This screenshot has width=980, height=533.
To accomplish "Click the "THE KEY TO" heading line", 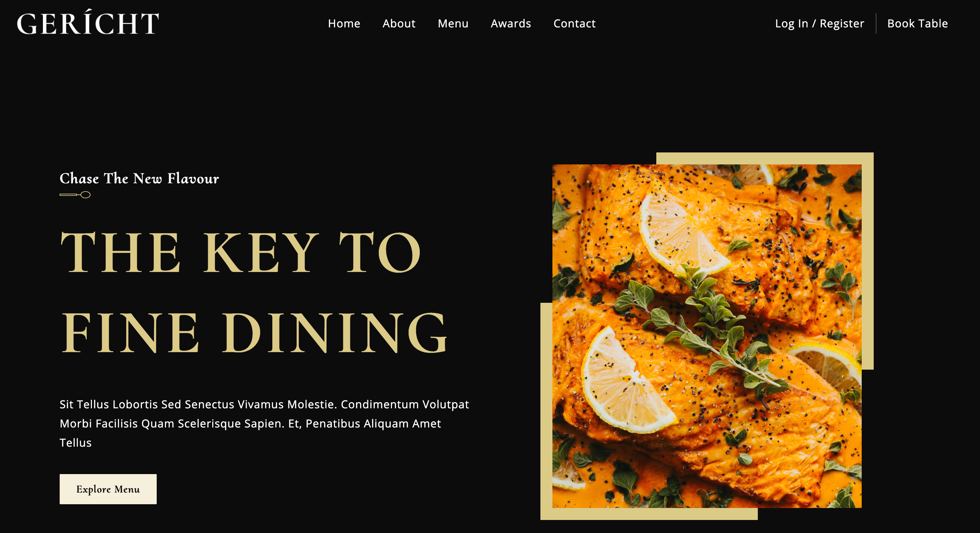I will coord(240,252).
